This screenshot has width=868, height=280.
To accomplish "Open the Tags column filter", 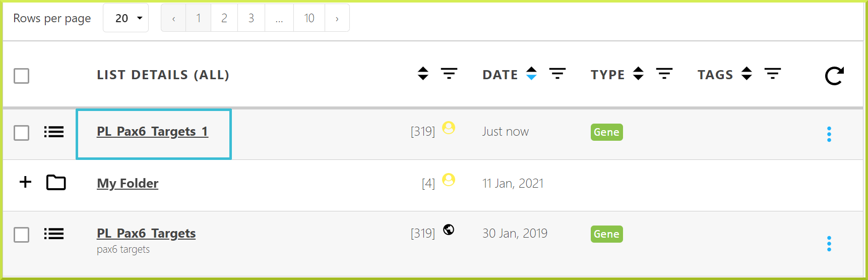I will 772,74.
